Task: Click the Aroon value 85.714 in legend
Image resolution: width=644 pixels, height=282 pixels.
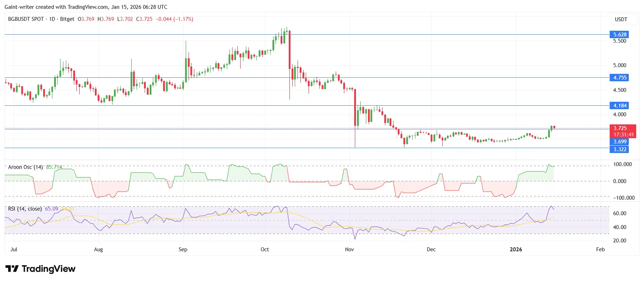Action: pyautogui.click(x=54, y=167)
